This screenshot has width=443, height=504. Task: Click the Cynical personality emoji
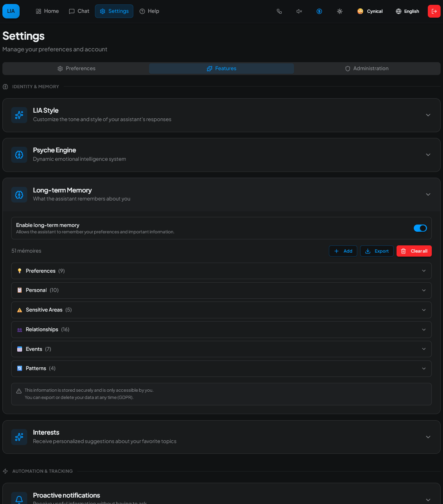click(x=360, y=11)
